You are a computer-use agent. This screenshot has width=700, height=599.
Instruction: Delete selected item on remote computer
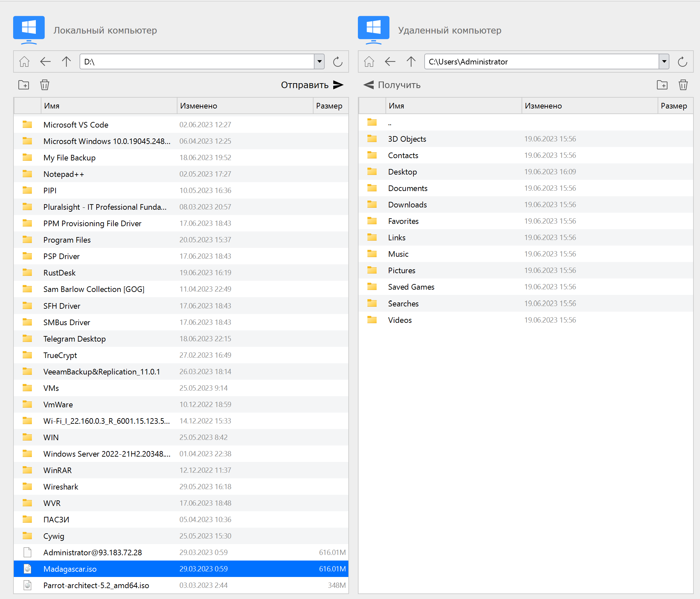683,85
